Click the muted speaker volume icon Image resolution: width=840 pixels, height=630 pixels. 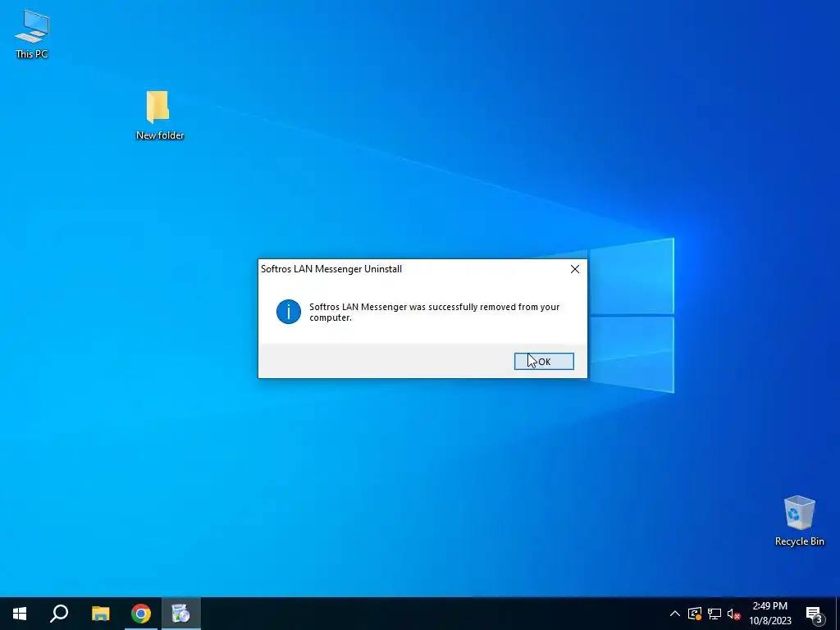[733, 614]
